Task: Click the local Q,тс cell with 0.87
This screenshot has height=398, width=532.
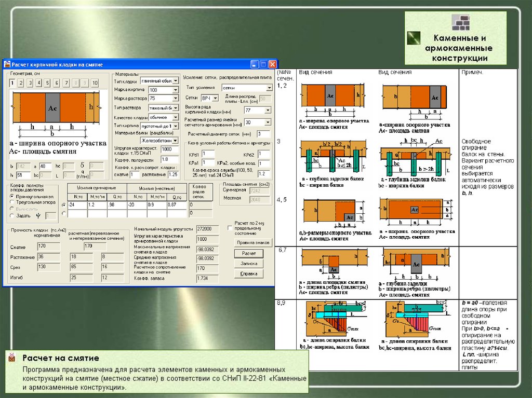Action: (x=177, y=205)
